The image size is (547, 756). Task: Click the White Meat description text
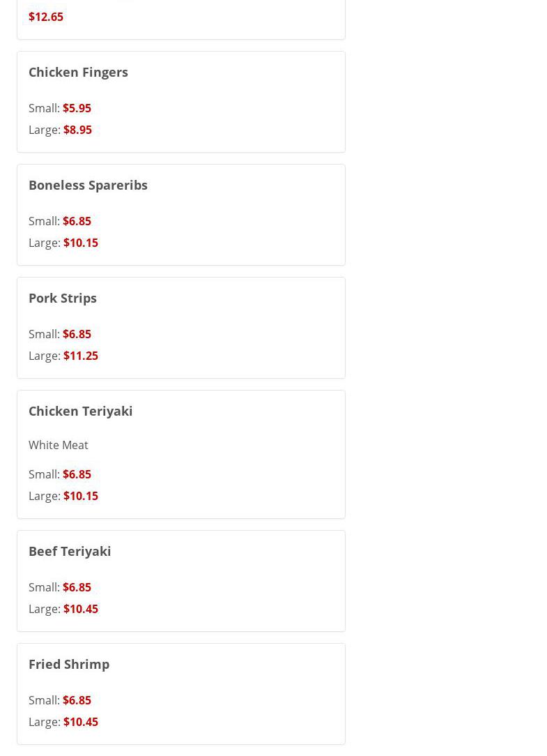(59, 445)
